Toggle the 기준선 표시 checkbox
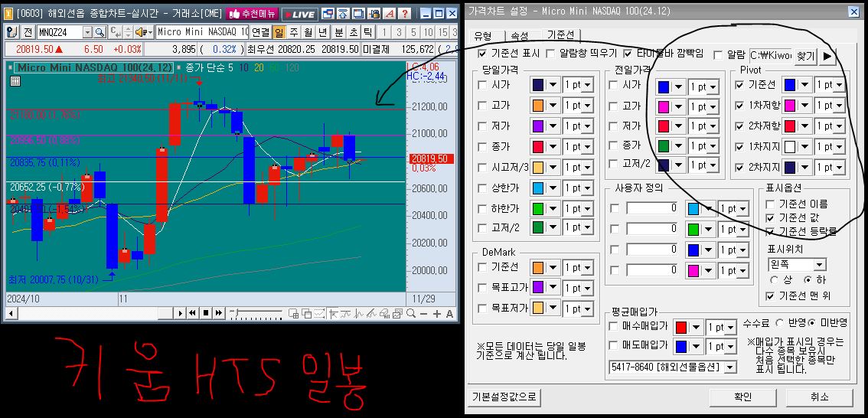 point(481,54)
